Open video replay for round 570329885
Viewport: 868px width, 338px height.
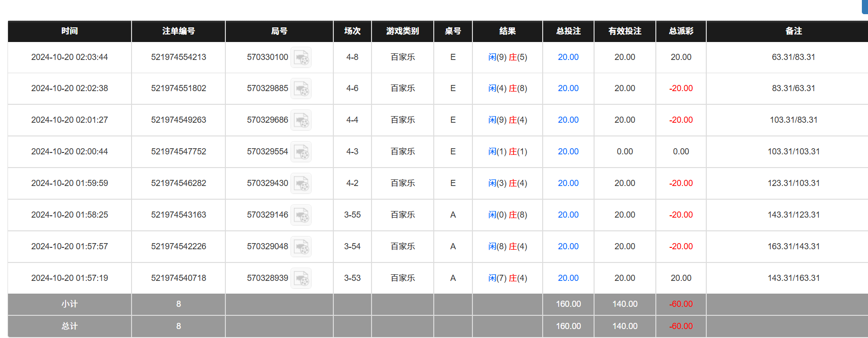coord(301,89)
